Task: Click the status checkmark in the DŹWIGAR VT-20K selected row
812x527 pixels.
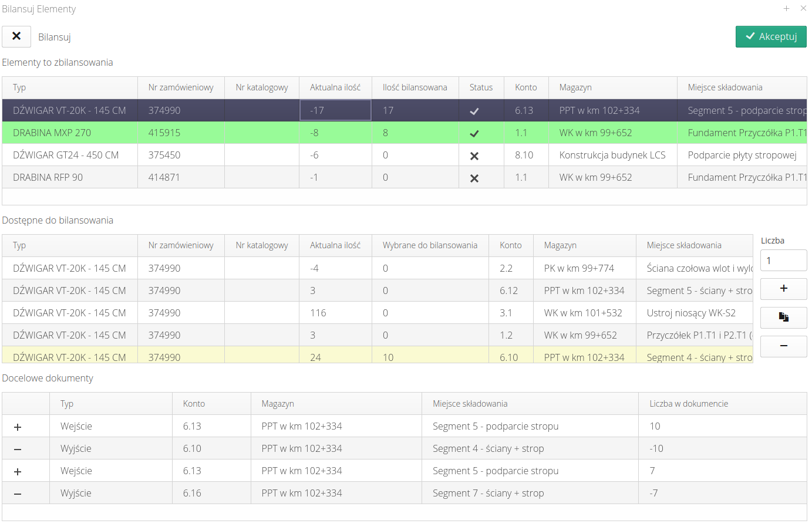Action: [x=474, y=111]
